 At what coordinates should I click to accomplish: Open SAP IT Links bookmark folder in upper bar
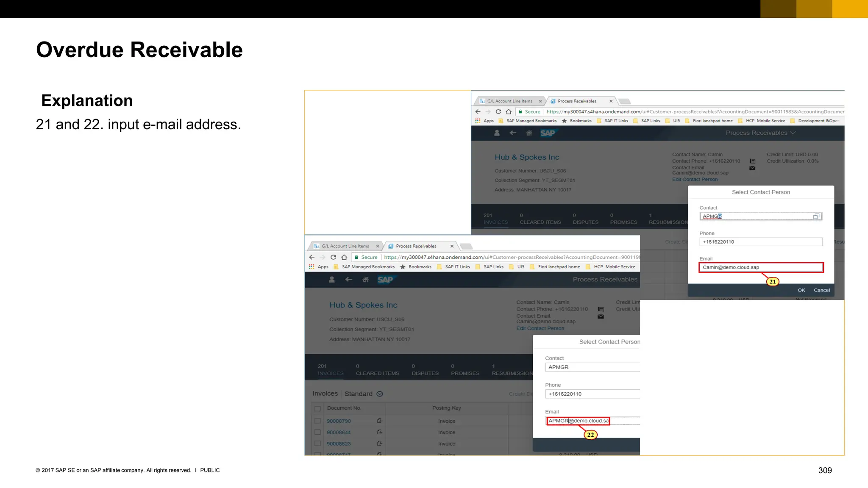[612, 121]
